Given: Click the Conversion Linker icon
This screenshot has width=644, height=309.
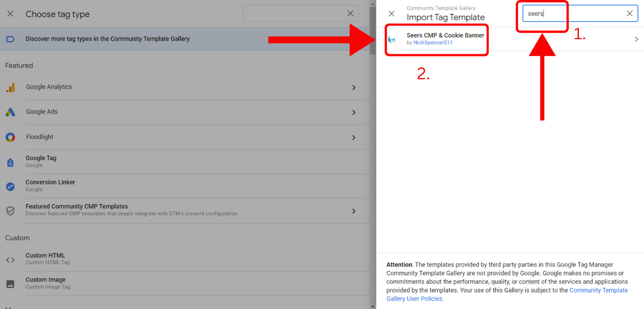Looking at the screenshot, I should pos(10,186).
